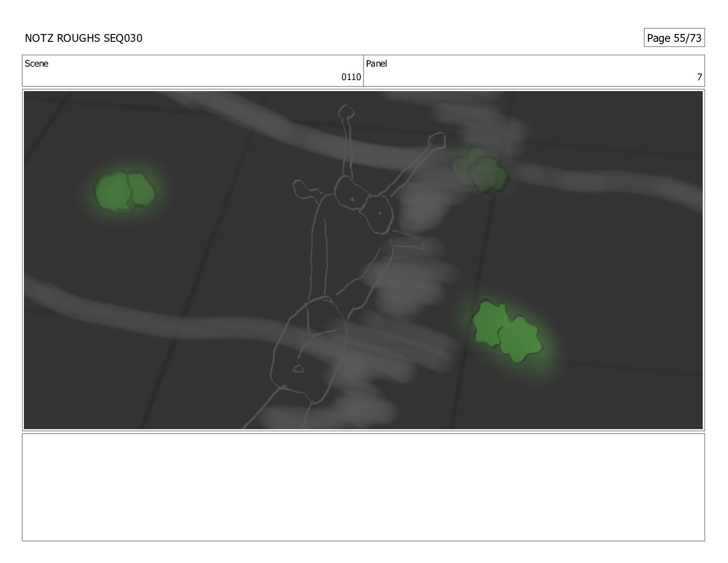Screen dimensions: 728x563
Task: Click scene number '0110'
Action: (351, 77)
